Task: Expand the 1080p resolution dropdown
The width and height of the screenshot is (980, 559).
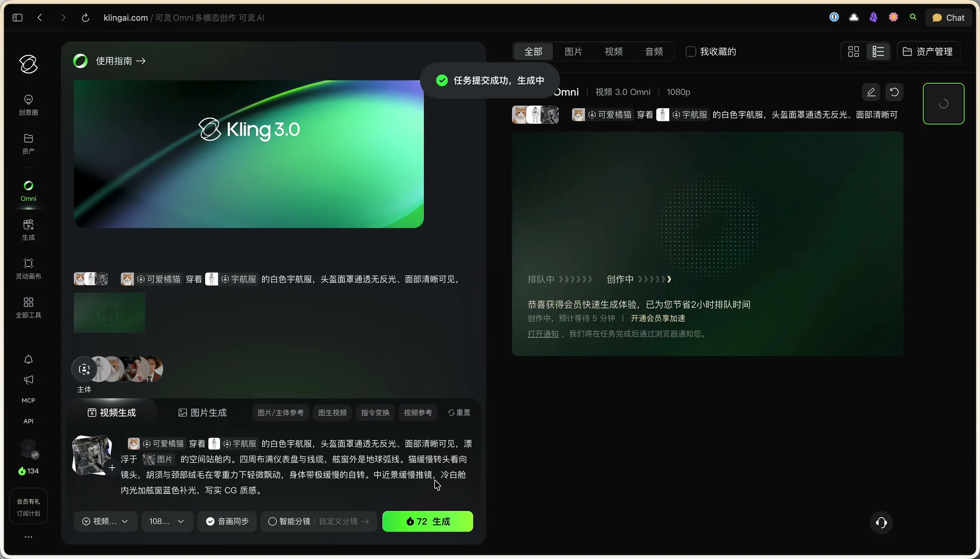Action: coord(167,521)
